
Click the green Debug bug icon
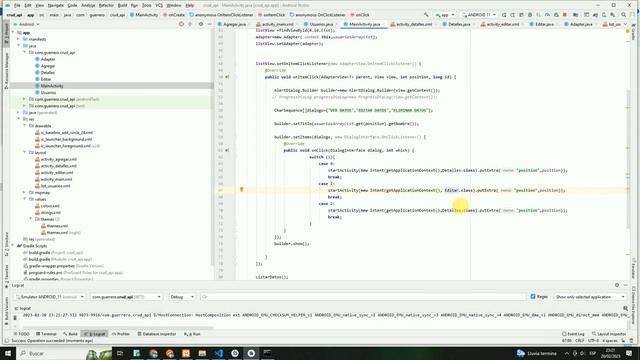pyautogui.click(x=530, y=15)
